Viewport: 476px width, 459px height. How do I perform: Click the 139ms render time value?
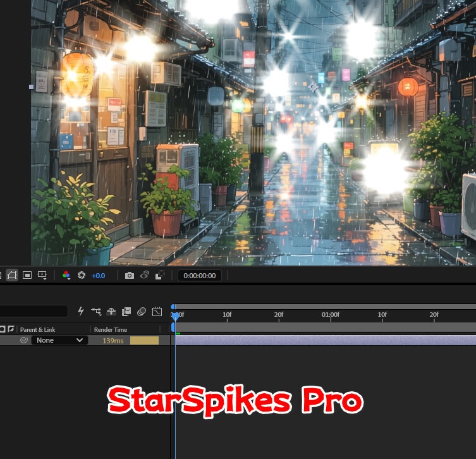tap(113, 341)
